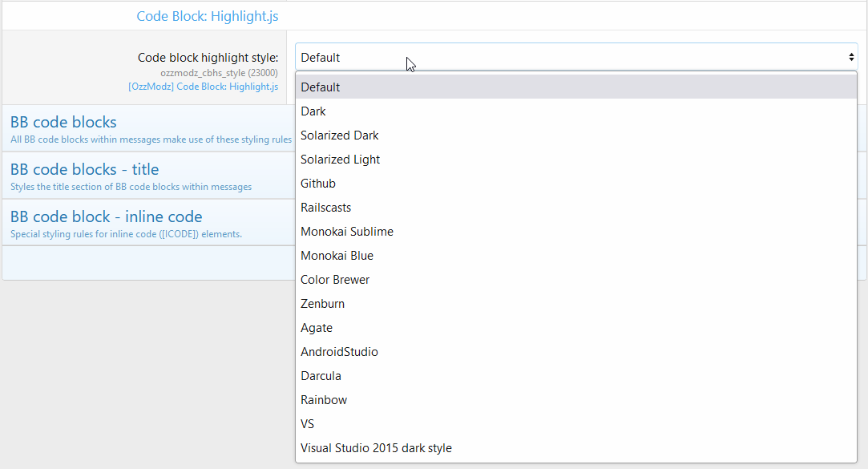This screenshot has width=868, height=469.
Task: Choose Monokai Sublime option
Action: pos(347,232)
